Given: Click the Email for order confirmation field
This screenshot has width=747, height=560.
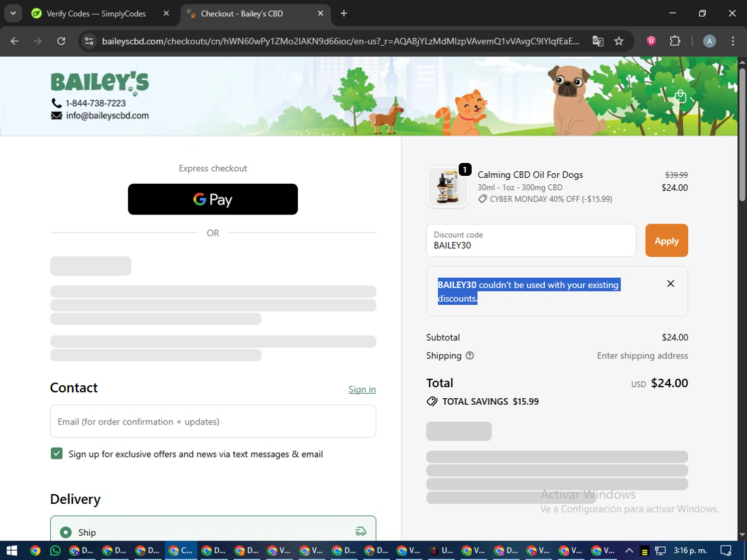Looking at the screenshot, I should click(x=213, y=421).
